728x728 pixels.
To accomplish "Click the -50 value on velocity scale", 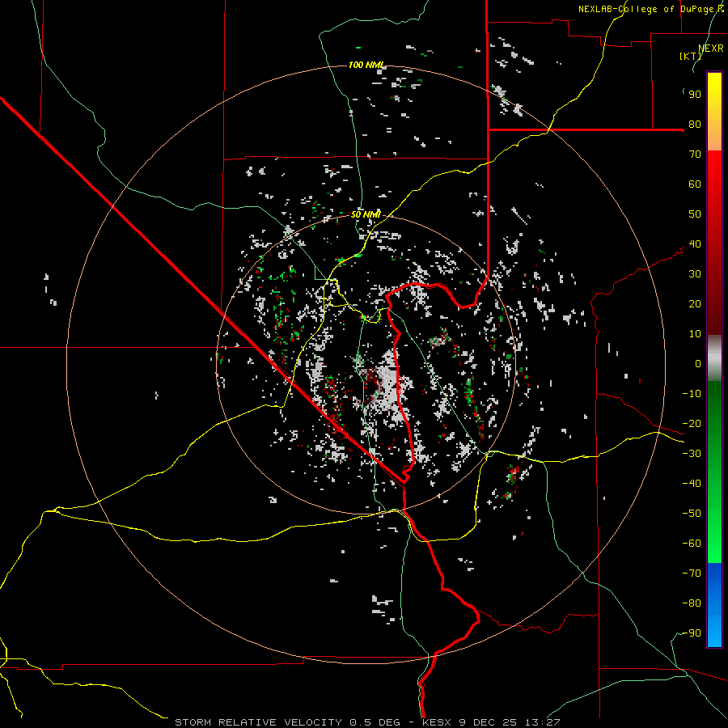I will [x=692, y=514].
